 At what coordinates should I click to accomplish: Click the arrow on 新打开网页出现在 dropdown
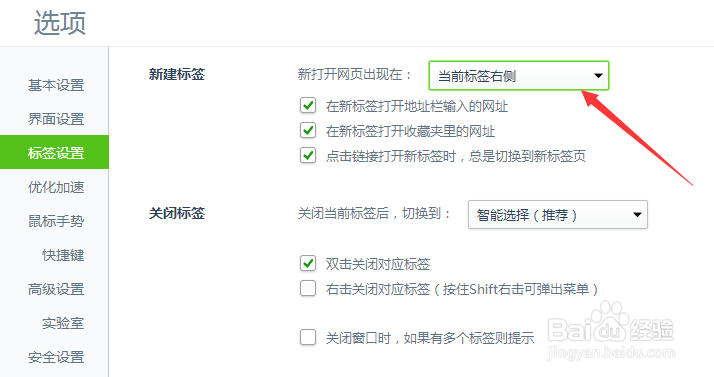[598, 76]
